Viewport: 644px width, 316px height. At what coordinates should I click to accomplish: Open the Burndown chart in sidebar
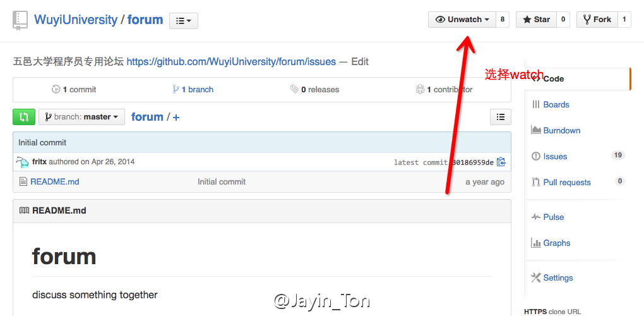click(556, 130)
